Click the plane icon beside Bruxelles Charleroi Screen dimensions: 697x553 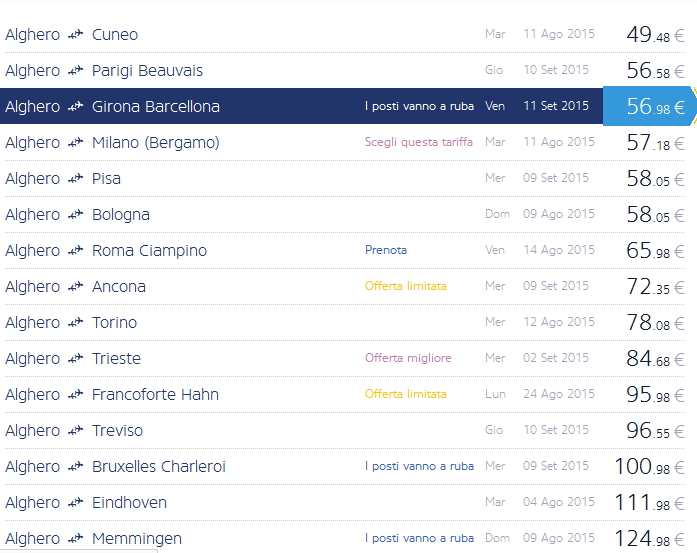click(75, 467)
